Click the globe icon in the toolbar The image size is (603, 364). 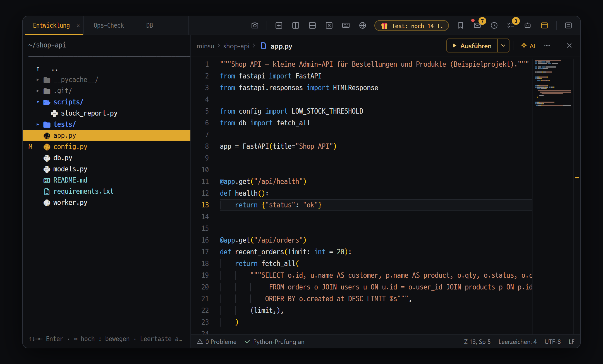tap(362, 25)
